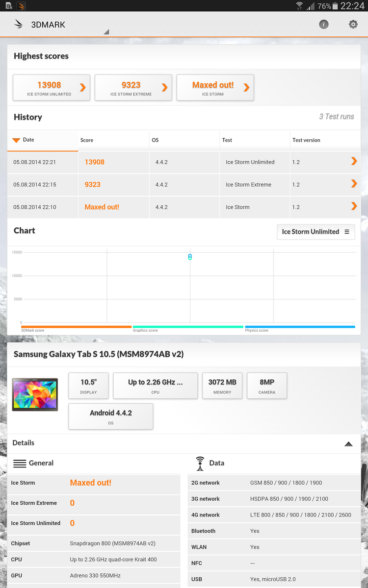
Task: Sort history by the Score column
Action: (114, 140)
